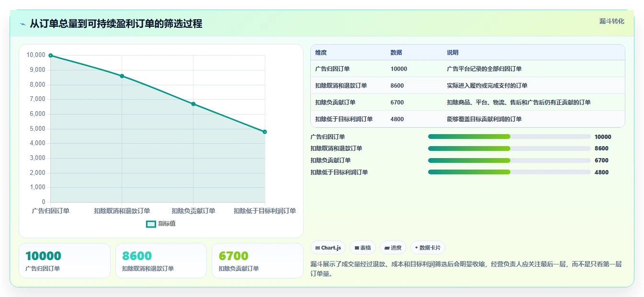Viewport: 644px width, 297px height.
Task: Click the y-axis tick 5,000
Action: pyautogui.click(x=37, y=128)
